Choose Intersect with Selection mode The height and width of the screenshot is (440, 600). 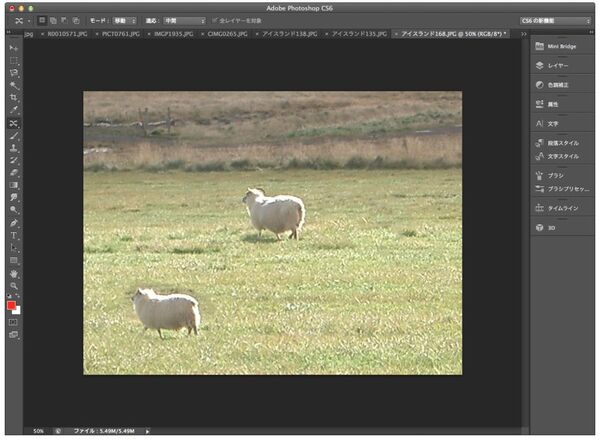[76, 20]
